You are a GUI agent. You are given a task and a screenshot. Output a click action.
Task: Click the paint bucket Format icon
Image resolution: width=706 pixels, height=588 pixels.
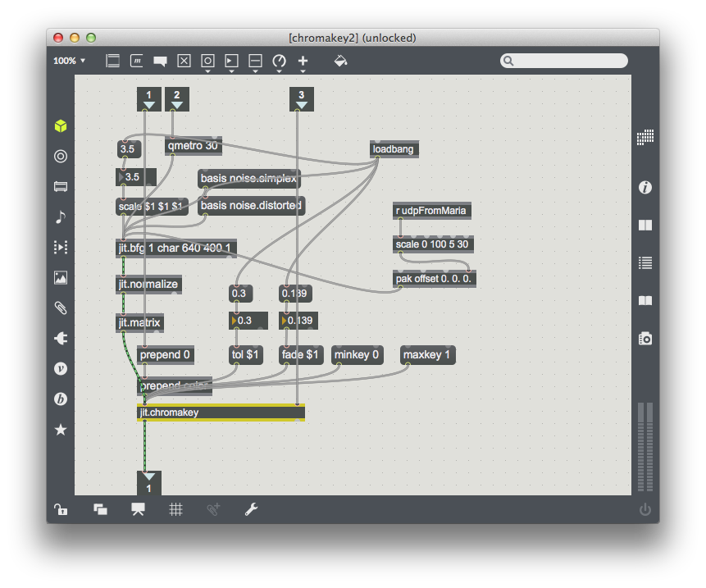tap(340, 61)
